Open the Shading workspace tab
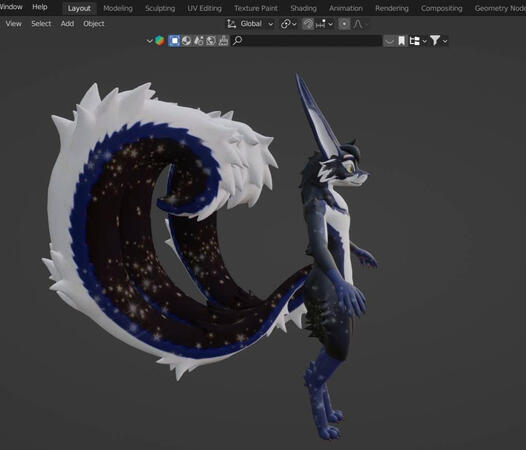This screenshot has height=450, width=526. (x=303, y=8)
